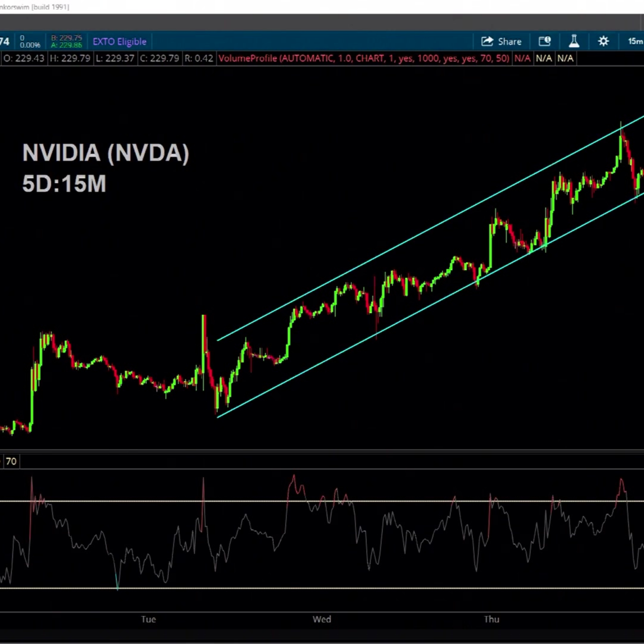Image resolution: width=644 pixels, height=644 pixels.
Task: Click the Wed date axis label
Action: [322, 619]
